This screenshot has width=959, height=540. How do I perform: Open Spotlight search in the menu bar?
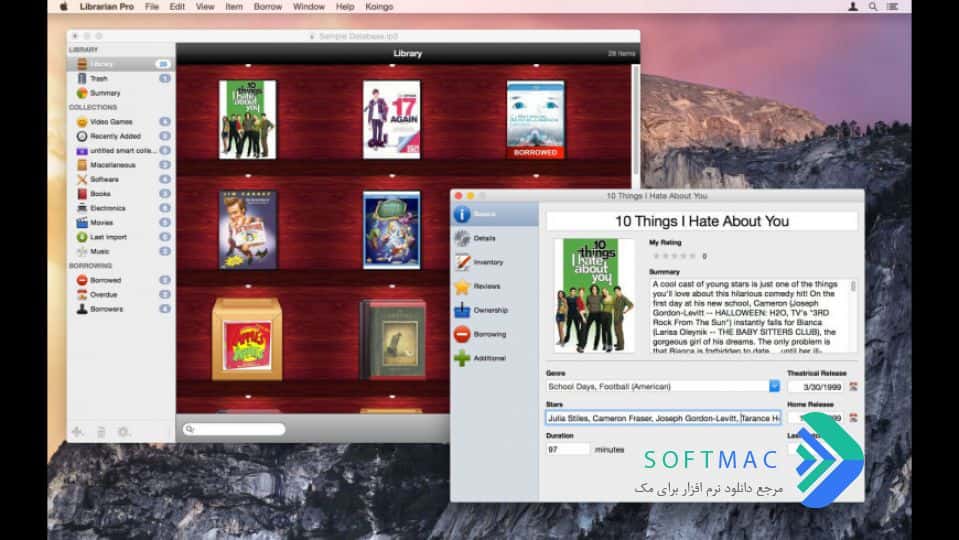[873, 7]
